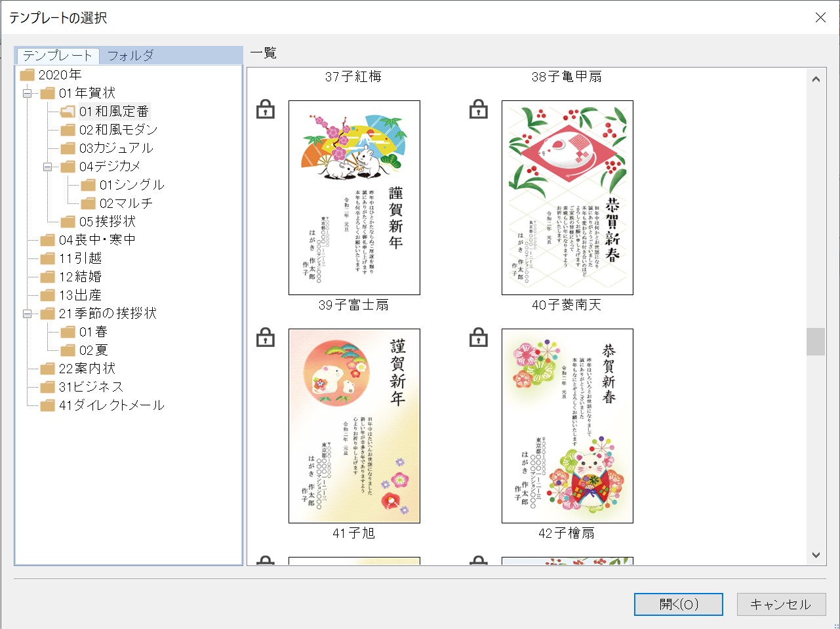Open the 13出産 folder
840x629 pixels.
click(71, 295)
